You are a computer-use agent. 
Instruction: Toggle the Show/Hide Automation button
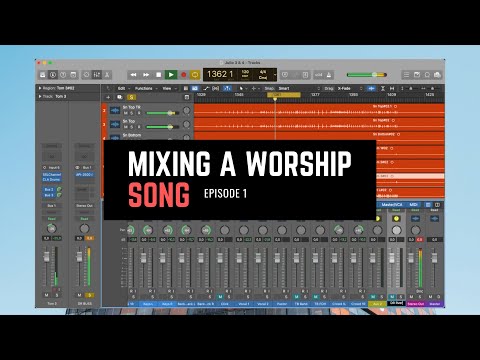click(206, 88)
